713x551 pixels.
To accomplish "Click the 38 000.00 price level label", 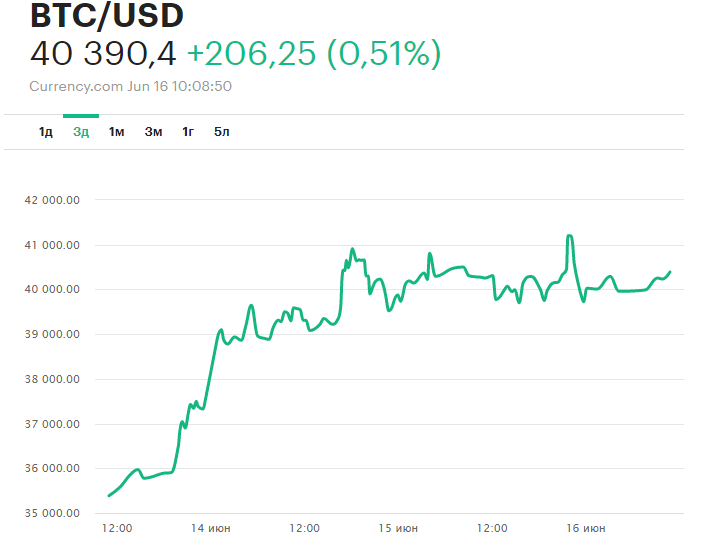I will click(51, 379).
